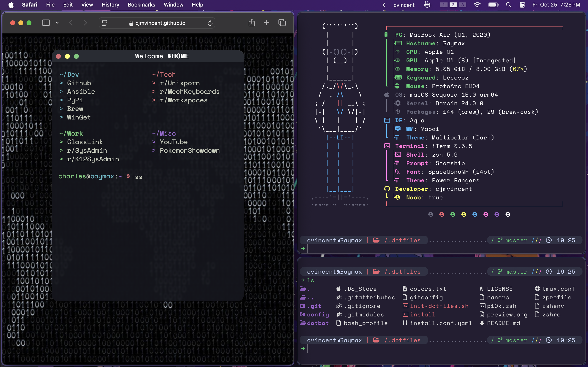This screenshot has width=588, height=367.
Task: Reload the page with the refresh icon
Action: coord(210,23)
